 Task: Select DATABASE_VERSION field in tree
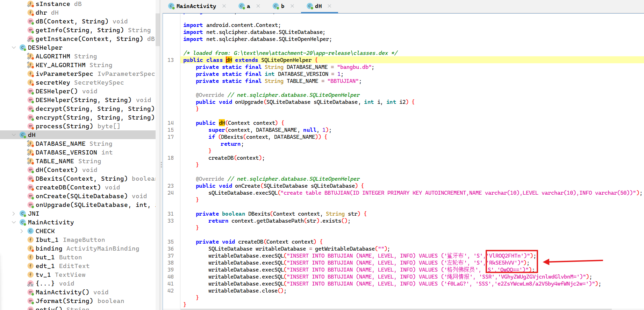[74, 152]
